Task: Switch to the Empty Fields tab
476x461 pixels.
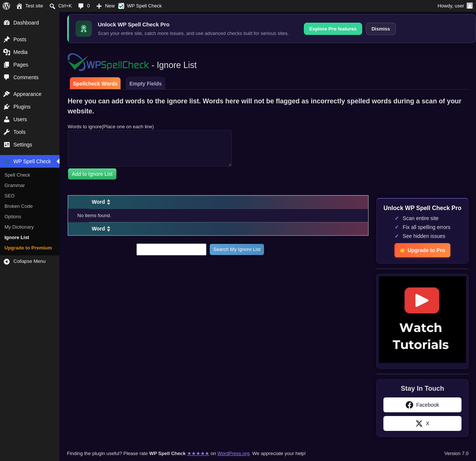Action: 145,84
